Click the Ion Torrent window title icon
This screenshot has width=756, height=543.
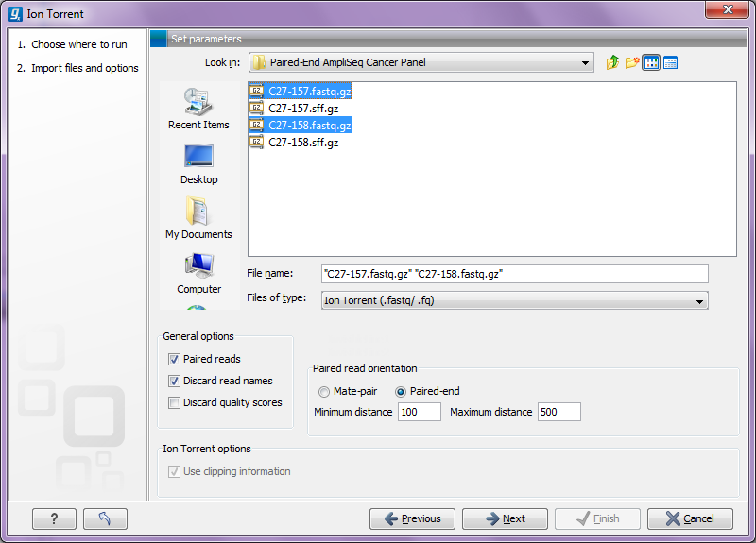pos(15,14)
